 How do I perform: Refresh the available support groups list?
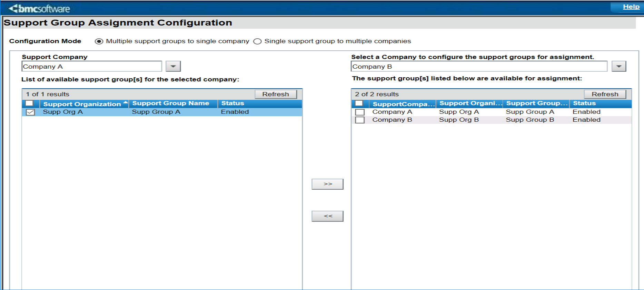click(276, 94)
